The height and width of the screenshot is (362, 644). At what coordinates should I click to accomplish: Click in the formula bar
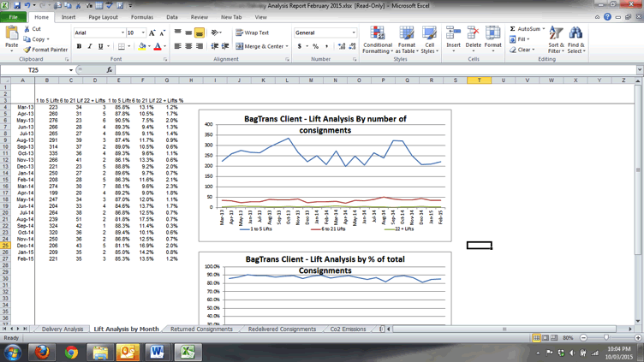click(x=373, y=70)
